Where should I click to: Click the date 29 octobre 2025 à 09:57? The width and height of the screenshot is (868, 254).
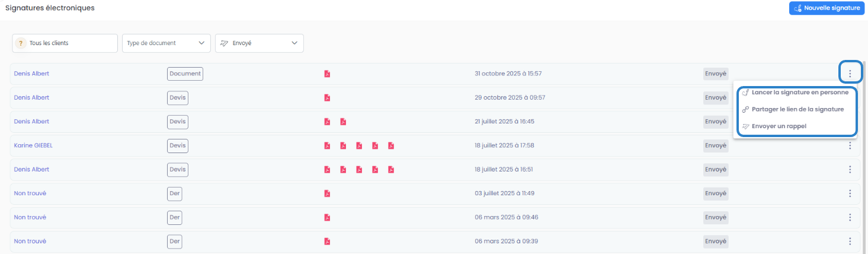point(510,97)
